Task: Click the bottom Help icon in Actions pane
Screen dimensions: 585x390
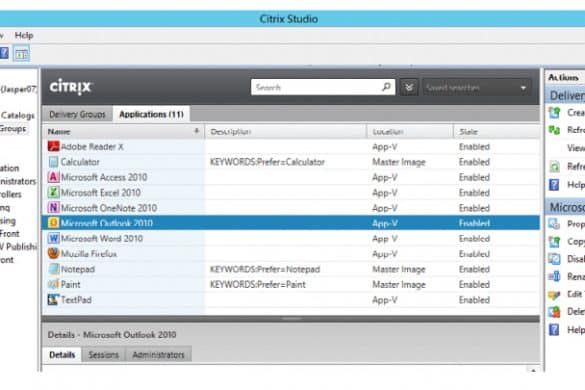Action: [554, 330]
